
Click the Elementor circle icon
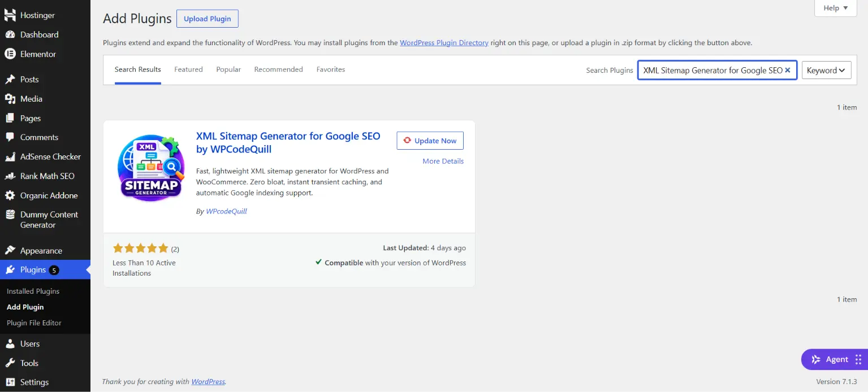click(10, 54)
